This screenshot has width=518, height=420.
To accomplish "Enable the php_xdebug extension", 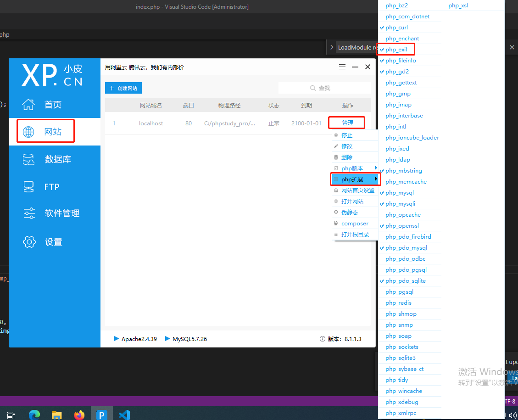I will [x=402, y=402].
